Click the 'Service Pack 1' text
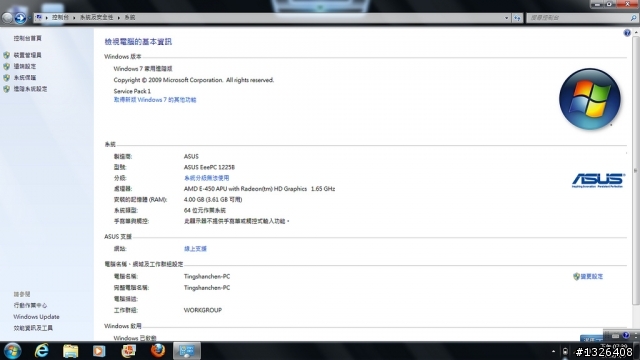 coord(132,91)
